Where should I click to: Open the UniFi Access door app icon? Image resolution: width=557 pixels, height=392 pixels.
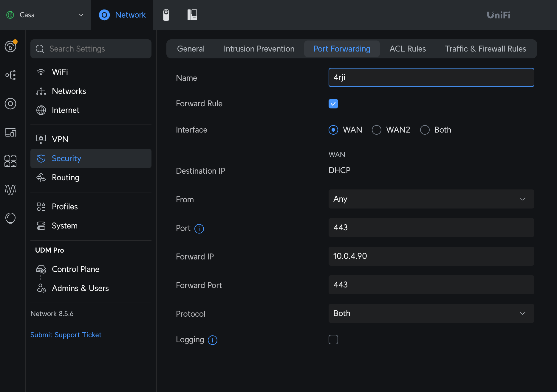[192, 15]
